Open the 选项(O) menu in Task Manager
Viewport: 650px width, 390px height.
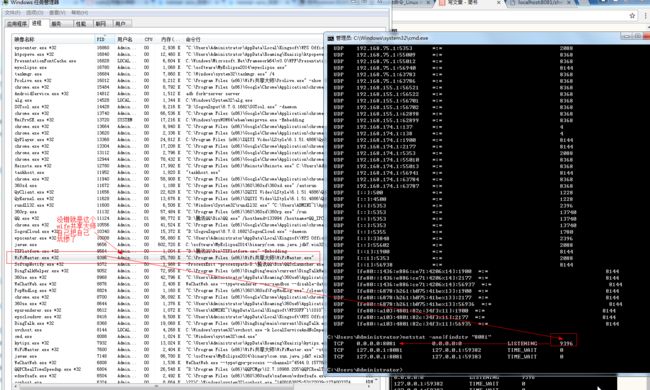(35, 13)
